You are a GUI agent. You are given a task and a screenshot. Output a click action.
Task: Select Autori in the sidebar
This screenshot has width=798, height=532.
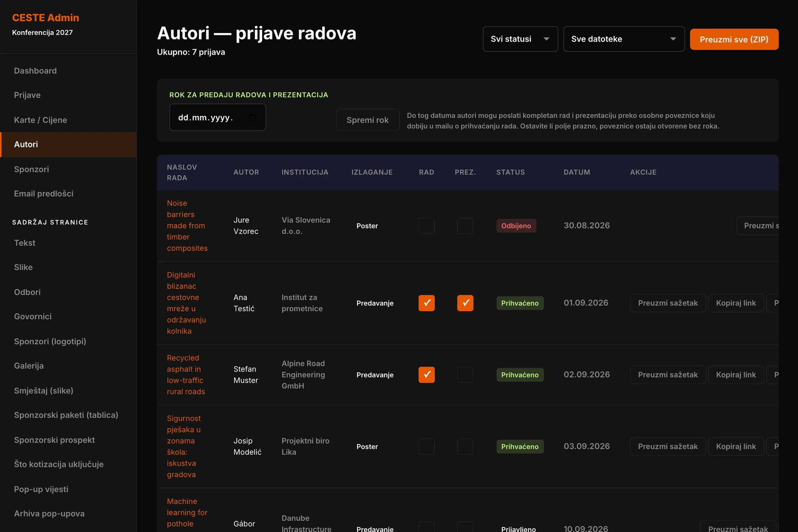(68, 144)
